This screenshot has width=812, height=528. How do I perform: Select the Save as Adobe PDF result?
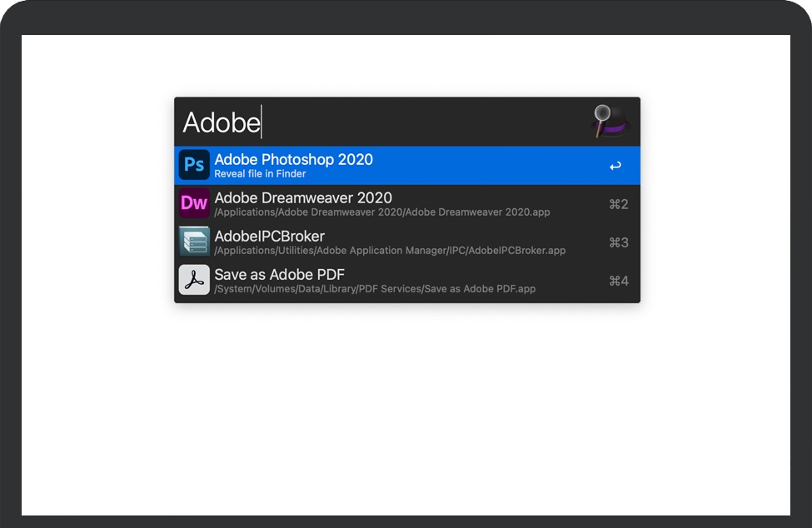pos(279,274)
